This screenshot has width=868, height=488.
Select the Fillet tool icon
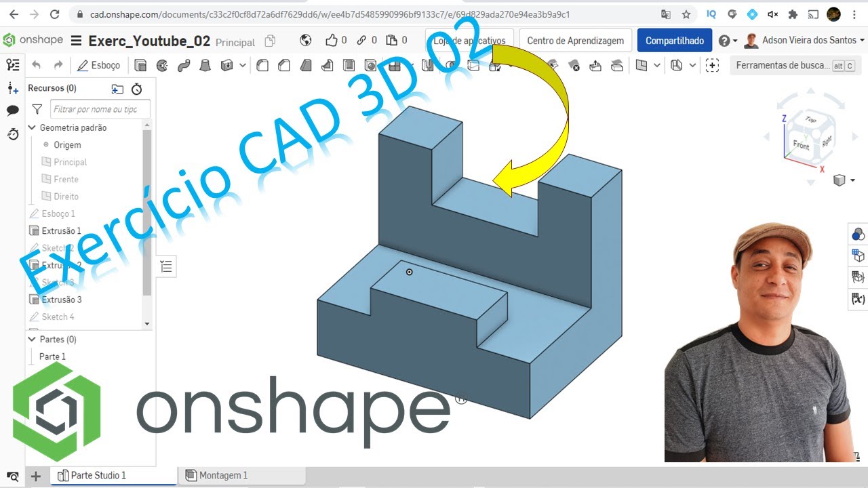coord(262,65)
